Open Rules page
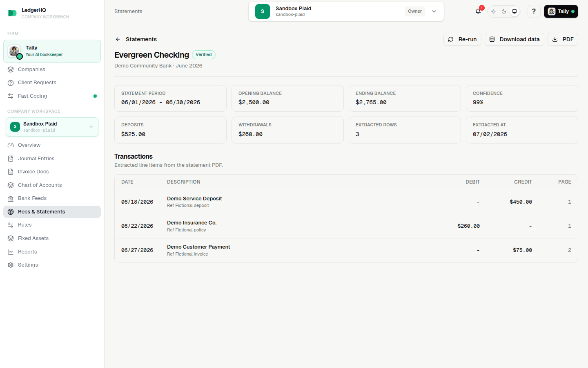Image resolution: width=588 pixels, height=368 pixels. coord(52,225)
